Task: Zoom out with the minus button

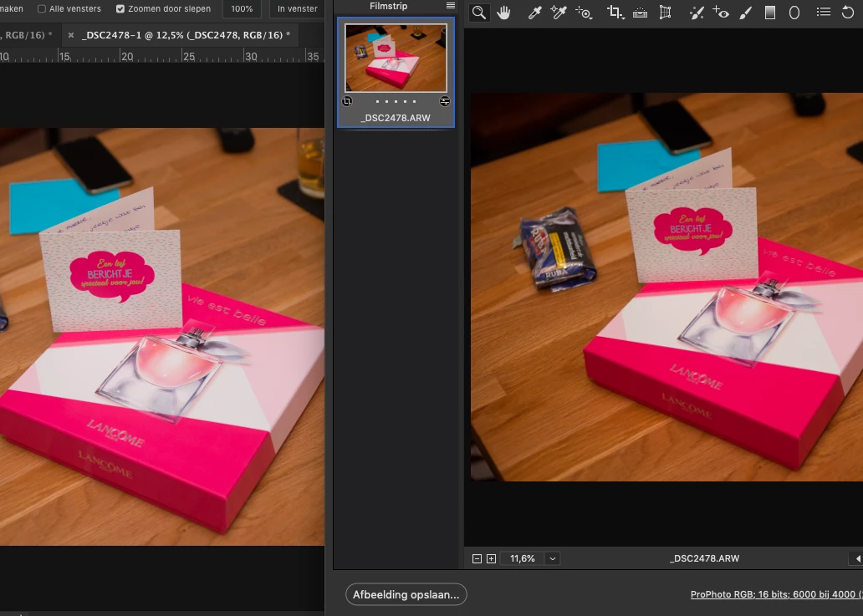Action: click(477, 559)
